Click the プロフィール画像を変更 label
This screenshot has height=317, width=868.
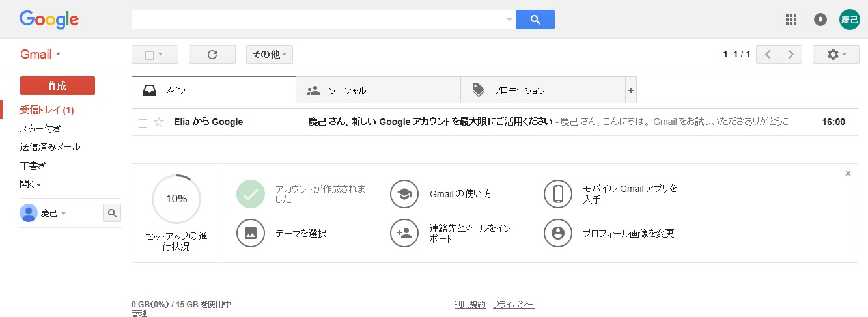628,233
